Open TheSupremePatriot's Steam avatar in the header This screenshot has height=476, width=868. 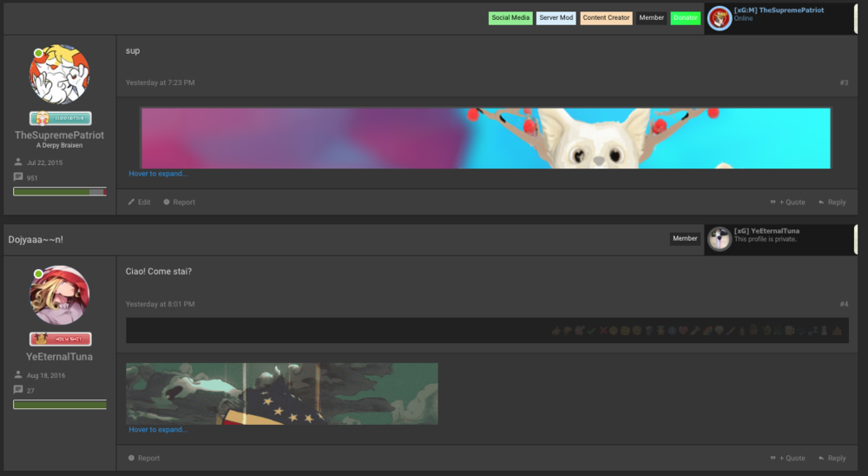coord(720,18)
